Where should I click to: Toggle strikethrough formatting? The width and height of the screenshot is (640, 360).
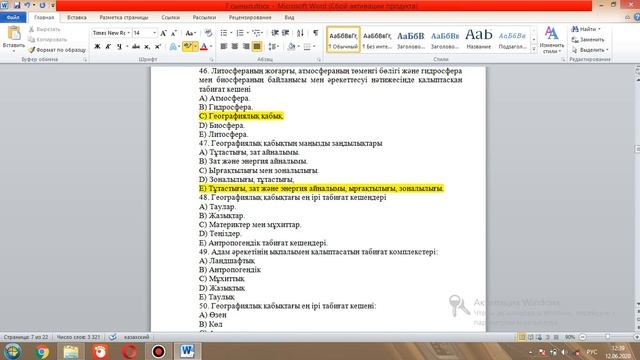click(x=136, y=47)
